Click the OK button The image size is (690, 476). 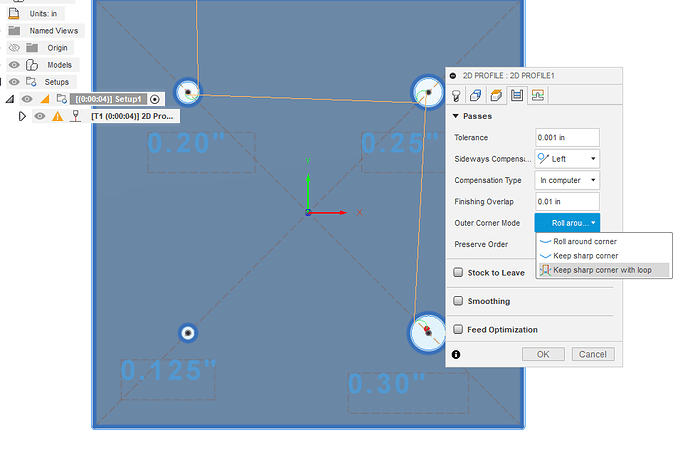[543, 354]
